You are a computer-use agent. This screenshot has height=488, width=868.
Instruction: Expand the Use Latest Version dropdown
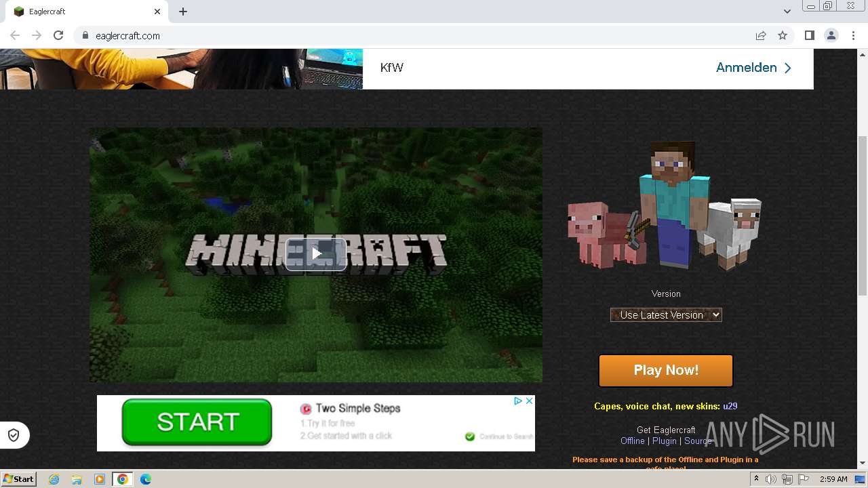click(x=666, y=314)
